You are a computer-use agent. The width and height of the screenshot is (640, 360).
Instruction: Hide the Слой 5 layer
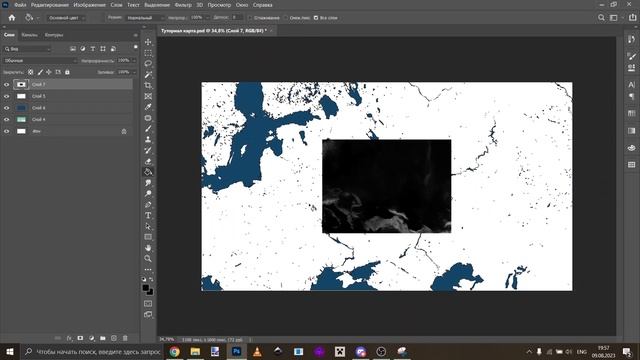click(x=7, y=96)
